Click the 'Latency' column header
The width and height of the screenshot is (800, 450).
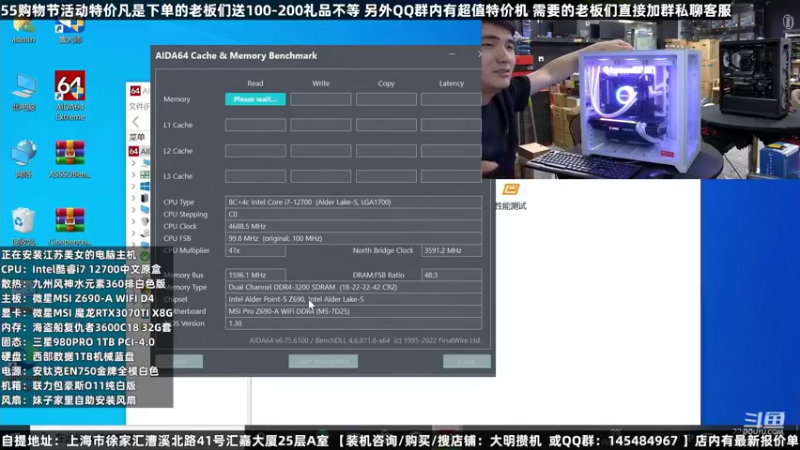click(452, 83)
